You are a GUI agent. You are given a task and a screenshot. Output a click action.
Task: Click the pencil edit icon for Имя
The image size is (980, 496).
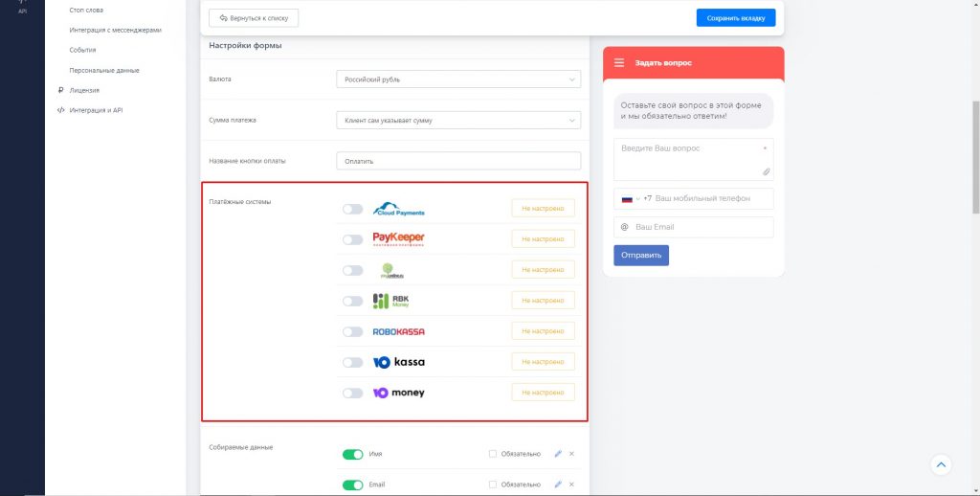click(558, 454)
